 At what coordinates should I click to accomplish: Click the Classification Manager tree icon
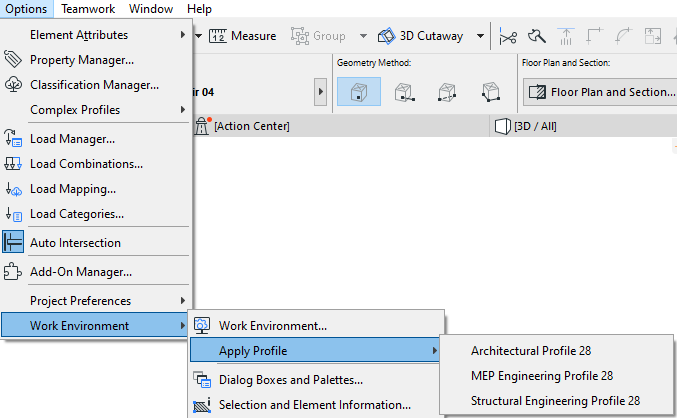[13, 84]
